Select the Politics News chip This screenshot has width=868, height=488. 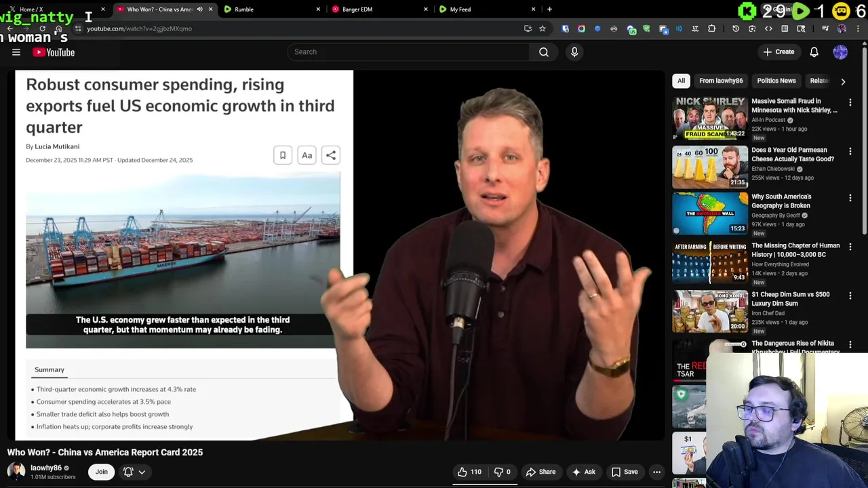(x=776, y=81)
